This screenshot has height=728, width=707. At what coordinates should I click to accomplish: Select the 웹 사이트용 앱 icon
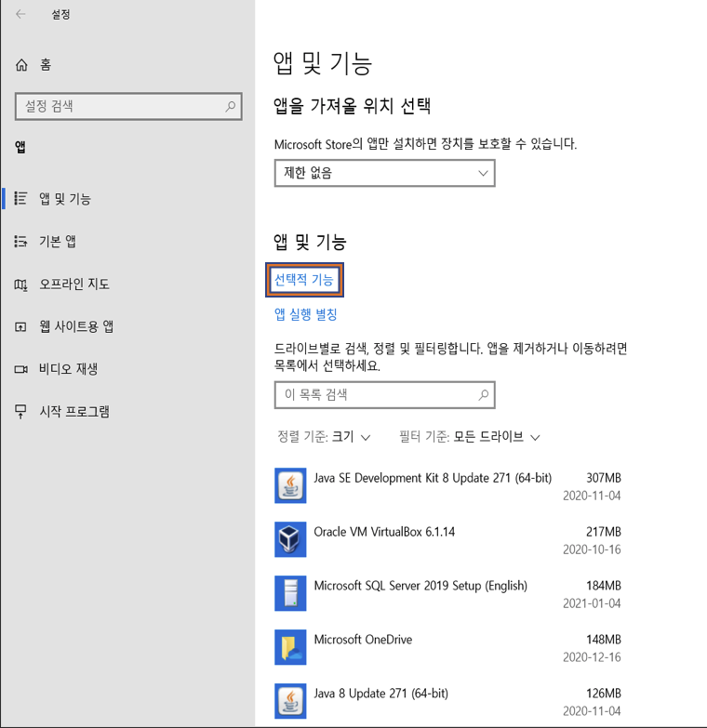(x=20, y=327)
